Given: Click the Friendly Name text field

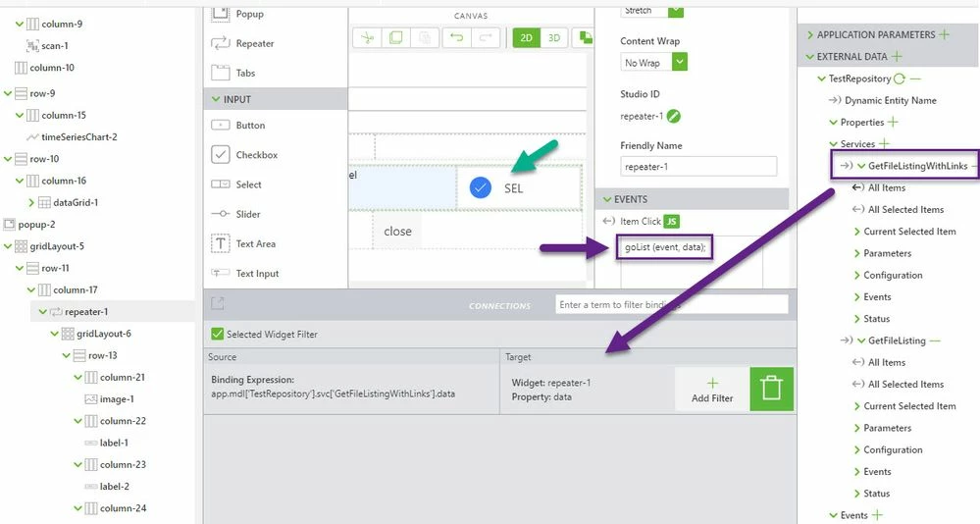Looking at the screenshot, I should pos(698,167).
